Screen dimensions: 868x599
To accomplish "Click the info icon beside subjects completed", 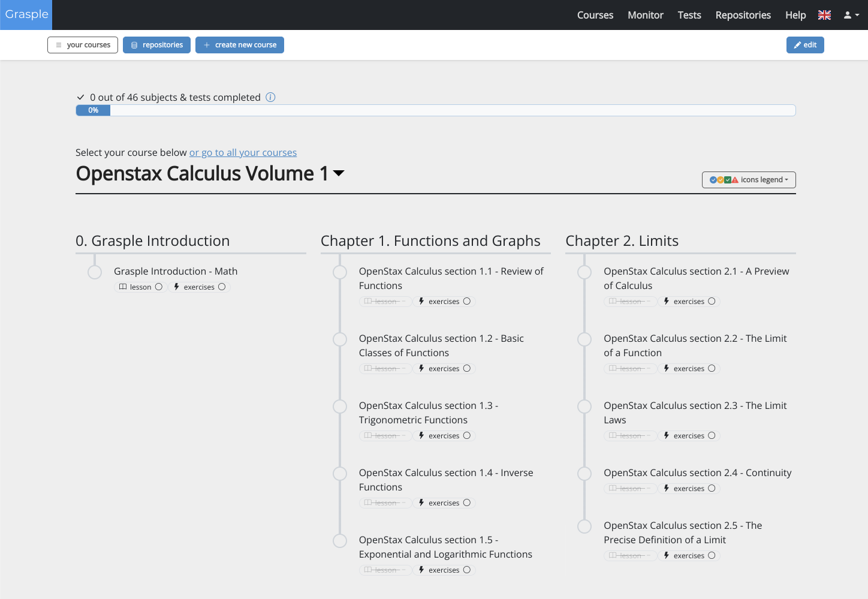I will click(x=270, y=97).
